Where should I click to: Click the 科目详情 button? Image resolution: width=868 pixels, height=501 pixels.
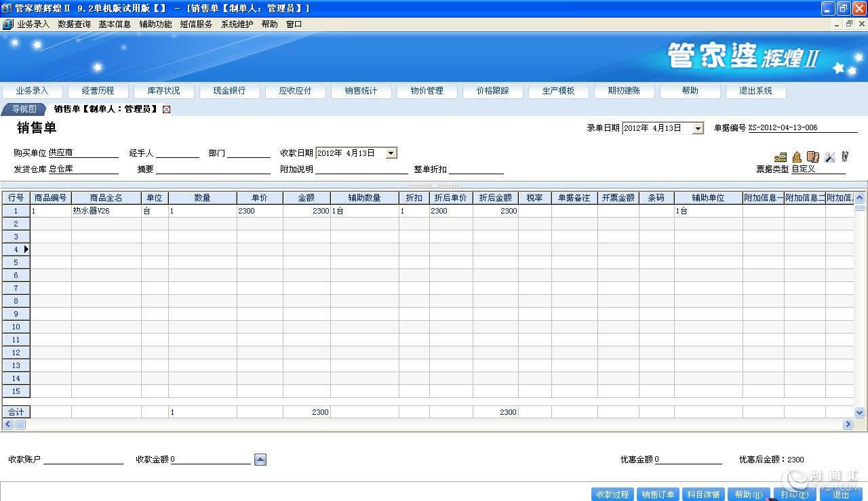[x=703, y=495]
